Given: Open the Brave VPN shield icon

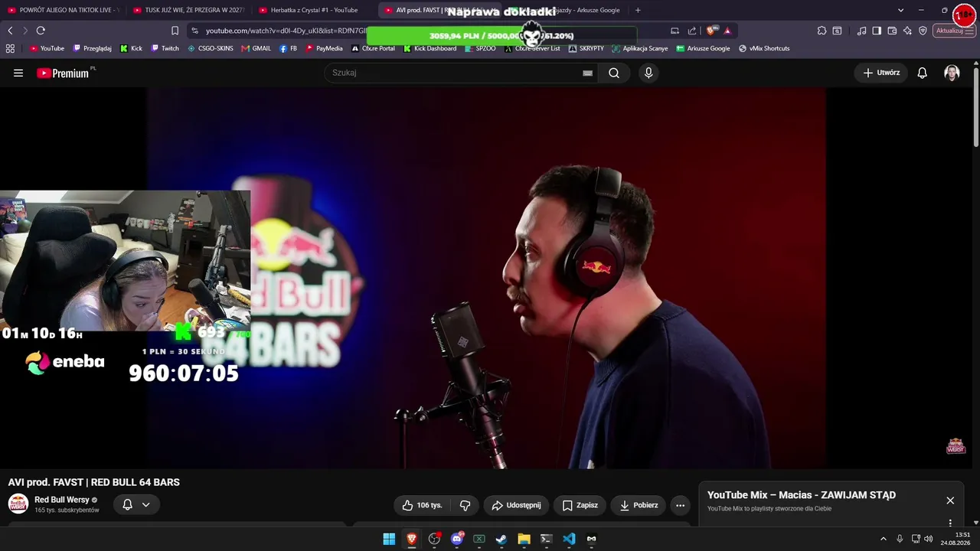Looking at the screenshot, I should pyautogui.click(x=923, y=31).
